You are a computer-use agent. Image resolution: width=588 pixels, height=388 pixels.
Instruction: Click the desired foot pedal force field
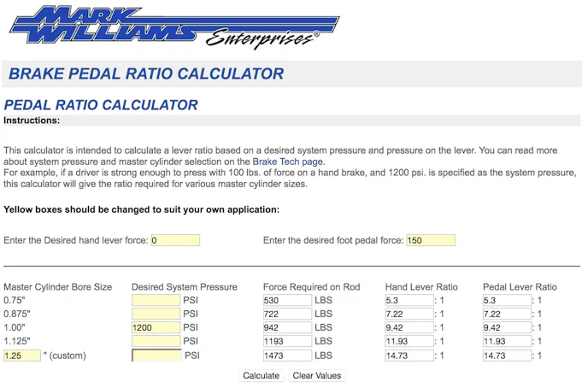coord(431,240)
